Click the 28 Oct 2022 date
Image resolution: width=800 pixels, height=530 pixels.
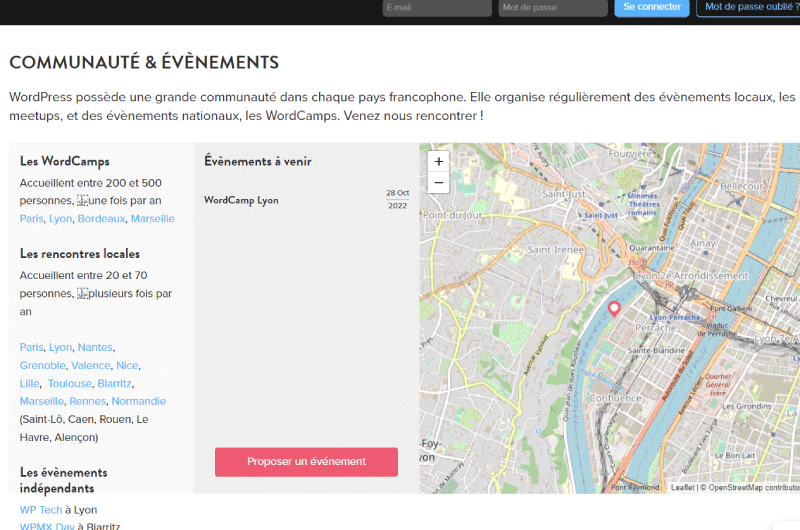click(x=397, y=199)
